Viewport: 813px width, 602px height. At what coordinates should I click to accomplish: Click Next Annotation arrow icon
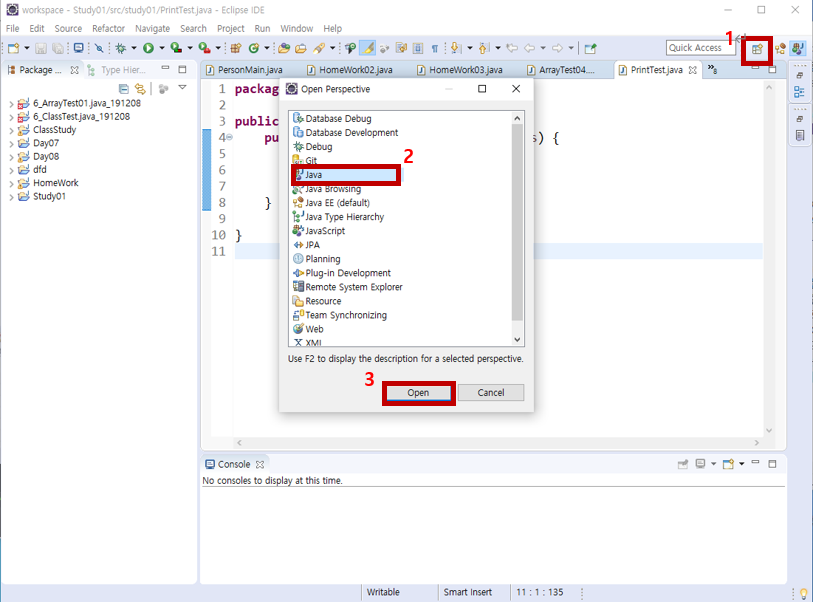tap(456, 48)
